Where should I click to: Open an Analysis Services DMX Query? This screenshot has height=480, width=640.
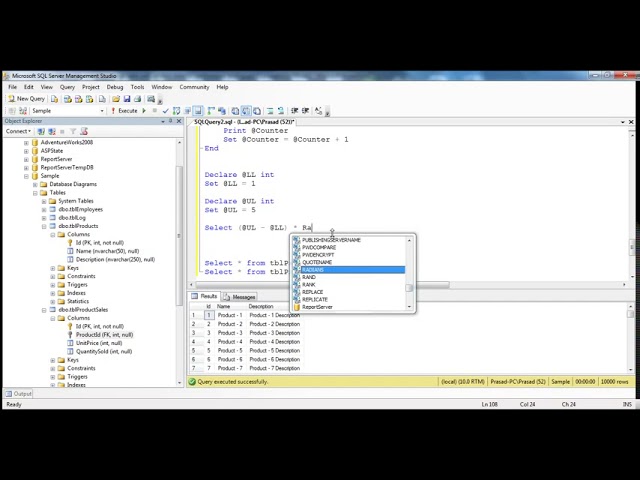pyautogui.click(x=78, y=99)
